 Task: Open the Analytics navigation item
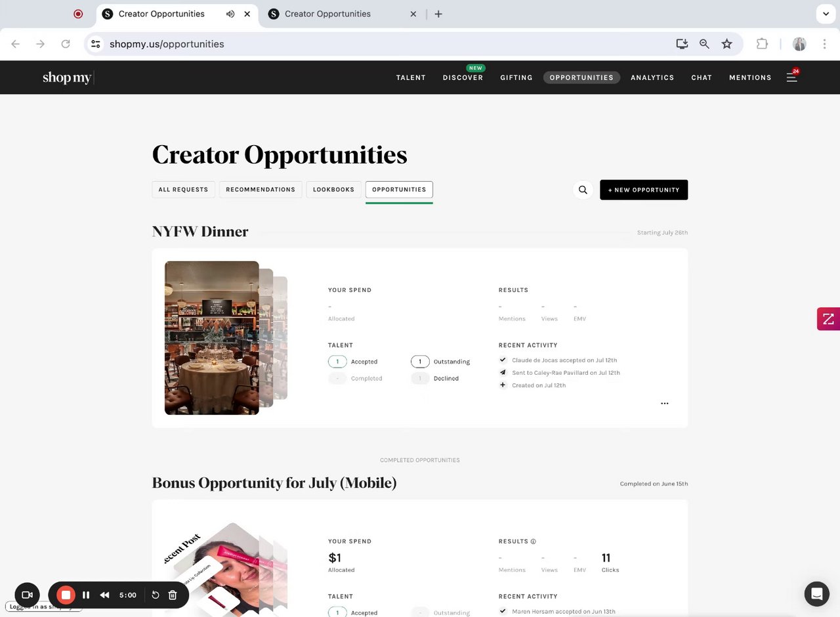(x=652, y=77)
